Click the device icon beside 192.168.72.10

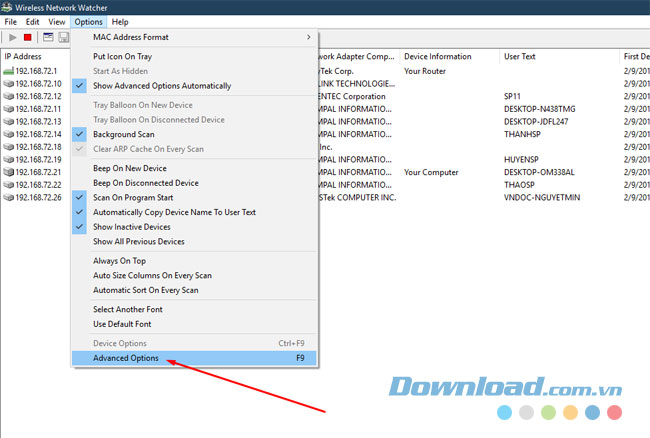click(x=10, y=84)
